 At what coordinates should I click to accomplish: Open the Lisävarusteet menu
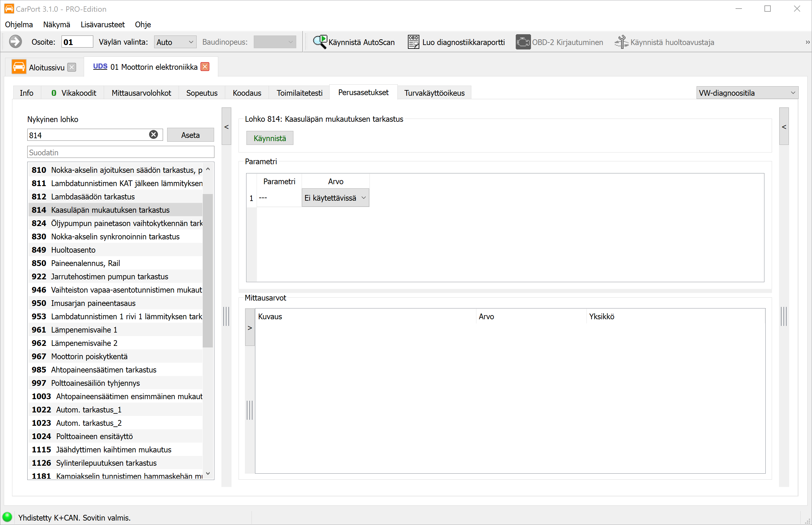[x=103, y=24]
